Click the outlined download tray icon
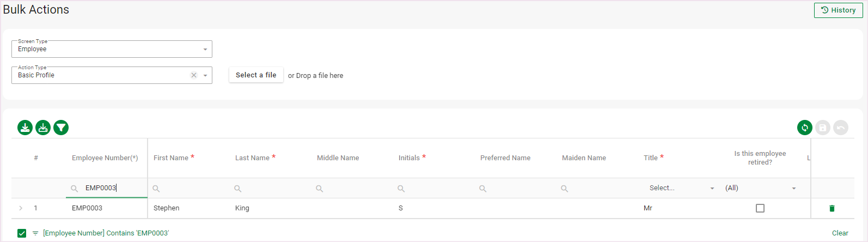Image resolution: width=868 pixels, height=242 pixels. point(43,128)
